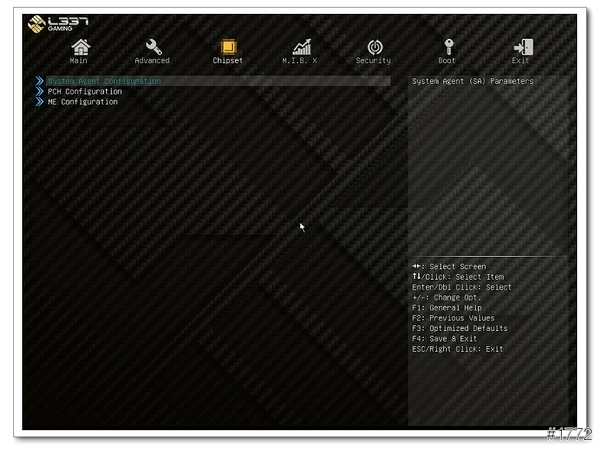The width and height of the screenshot is (600, 451).
Task: Click the F2: Previous Values line
Action: click(453, 318)
